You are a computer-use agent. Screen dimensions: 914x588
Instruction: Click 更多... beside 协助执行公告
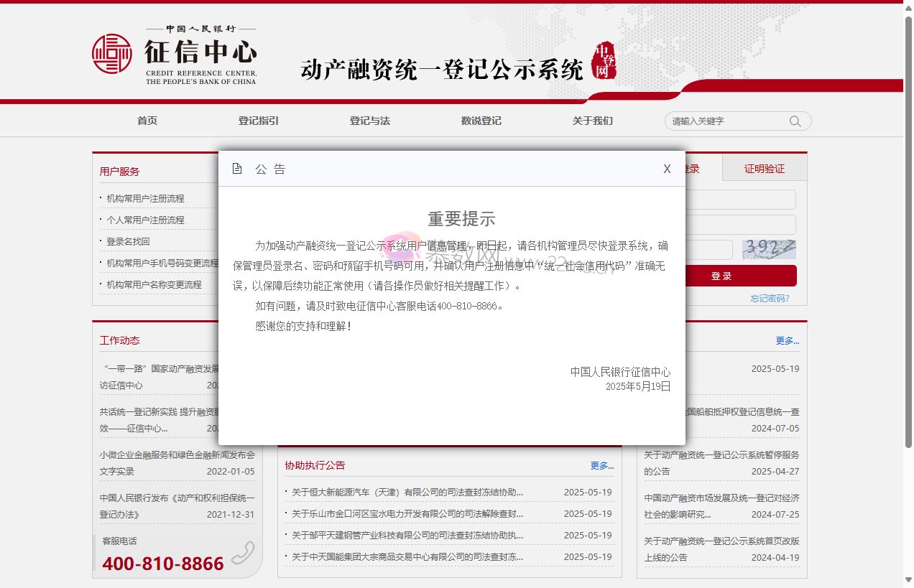pos(603,466)
